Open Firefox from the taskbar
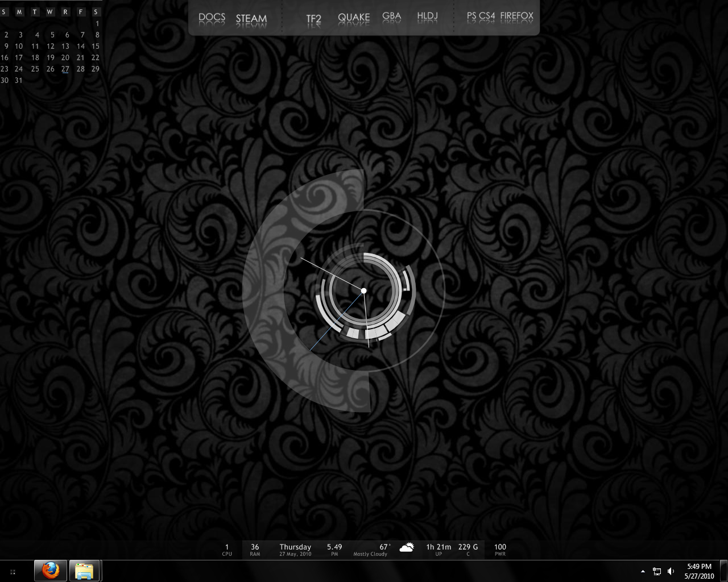This screenshot has height=582, width=728. tap(51, 571)
